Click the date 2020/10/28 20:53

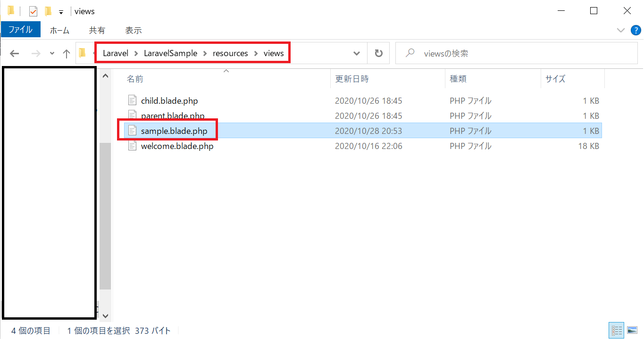368,131
